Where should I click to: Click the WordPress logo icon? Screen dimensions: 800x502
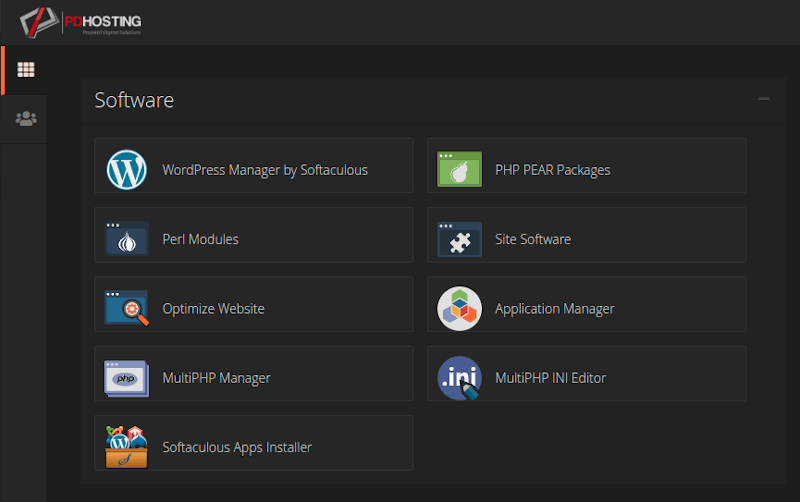(x=127, y=169)
